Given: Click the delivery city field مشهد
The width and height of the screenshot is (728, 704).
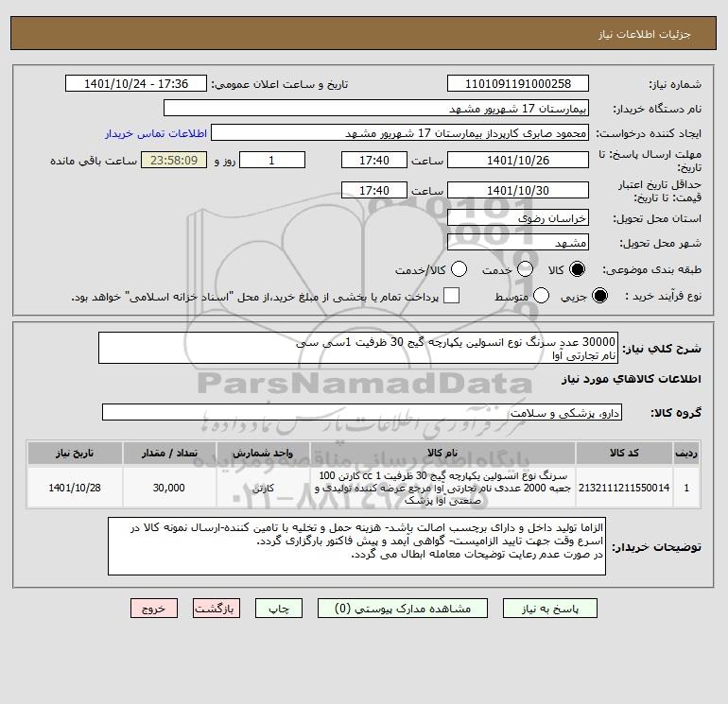Looking at the screenshot, I should click(x=518, y=242).
